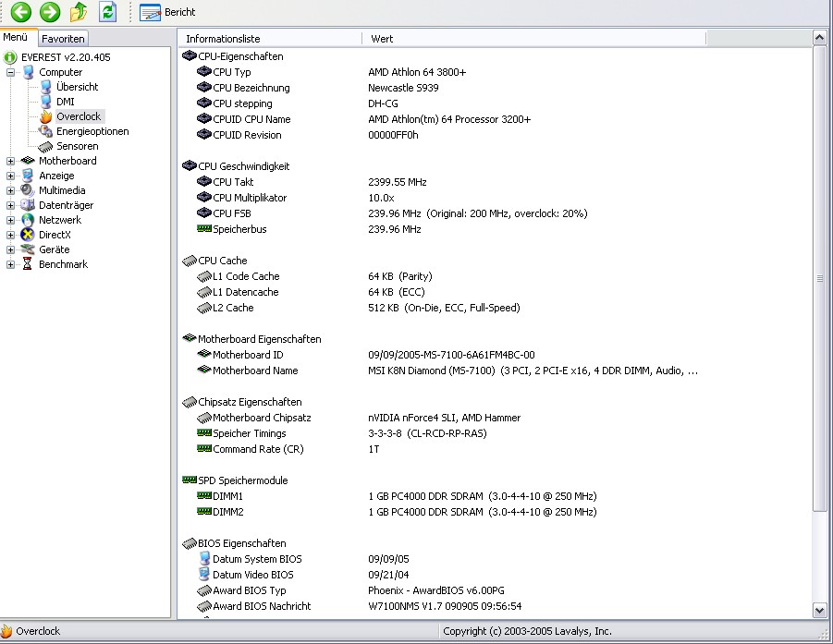The image size is (833, 644).
Task: Click the Multimedia speaker icon in tree
Action: [x=28, y=190]
